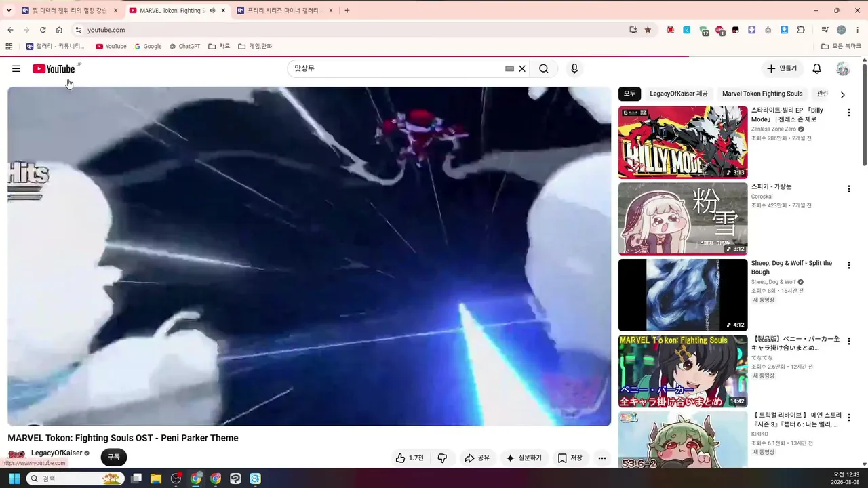Start voice search with the microphone
Image resolution: width=868 pixels, height=488 pixels.
click(574, 68)
